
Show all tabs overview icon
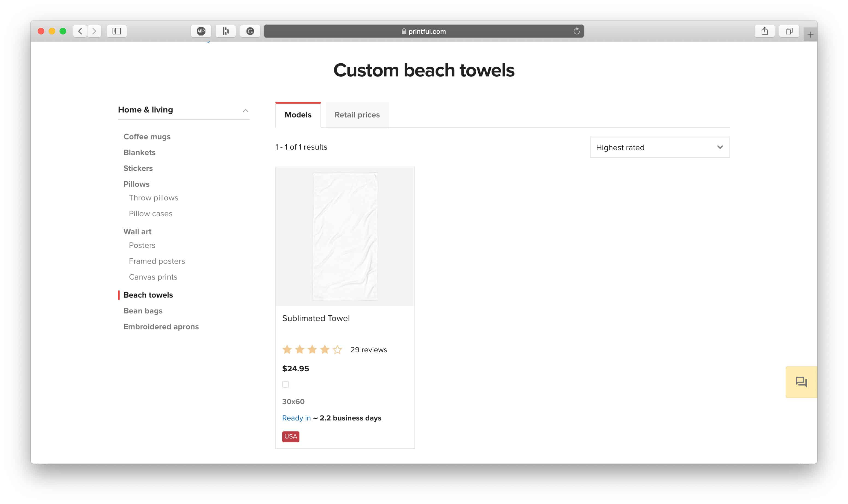pyautogui.click(x=789, y=31)
